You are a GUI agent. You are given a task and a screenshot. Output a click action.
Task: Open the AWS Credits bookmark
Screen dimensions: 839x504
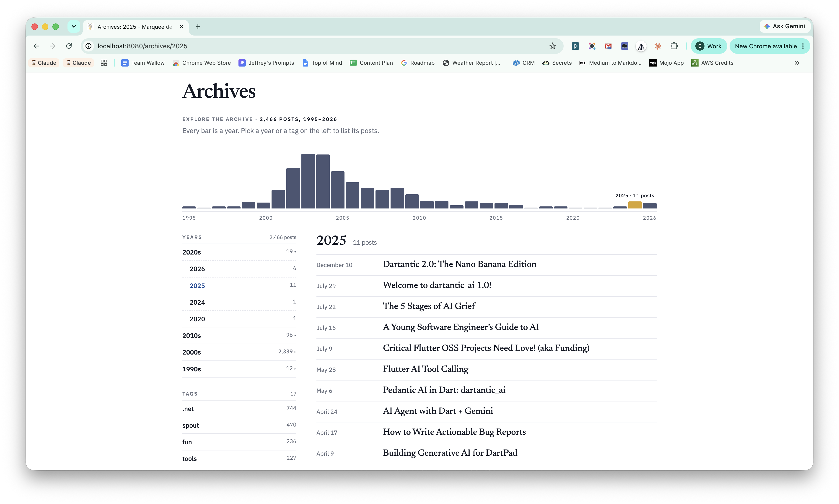pos(712,63)
